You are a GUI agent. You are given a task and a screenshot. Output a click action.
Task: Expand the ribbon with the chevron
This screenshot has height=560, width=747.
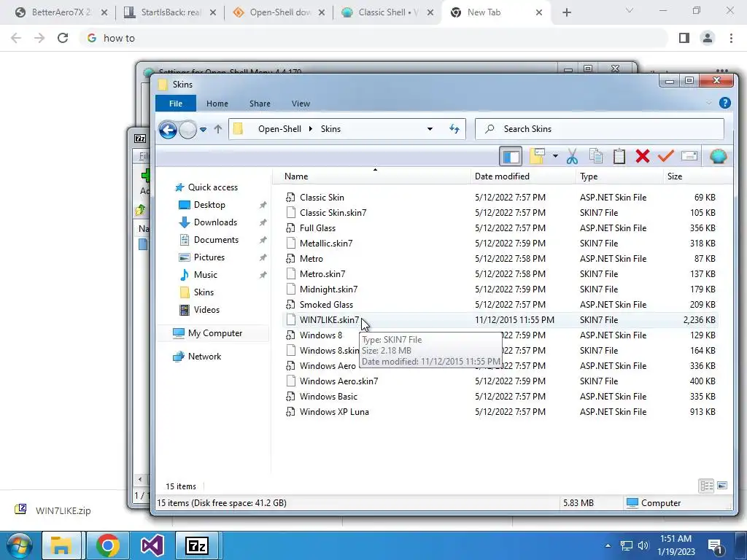(x=709, y=103)
